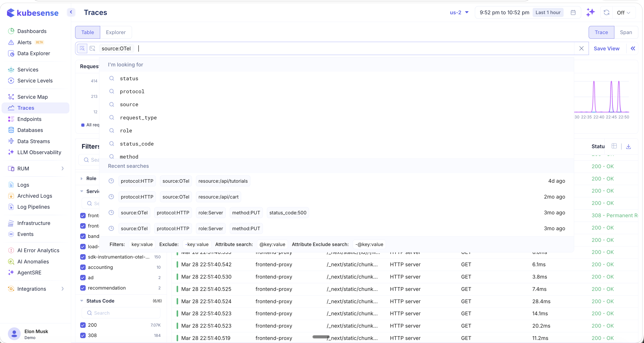Click recent search chip status_code:500
The height and width of the screenshot is (343, 644).
[288, 212]
